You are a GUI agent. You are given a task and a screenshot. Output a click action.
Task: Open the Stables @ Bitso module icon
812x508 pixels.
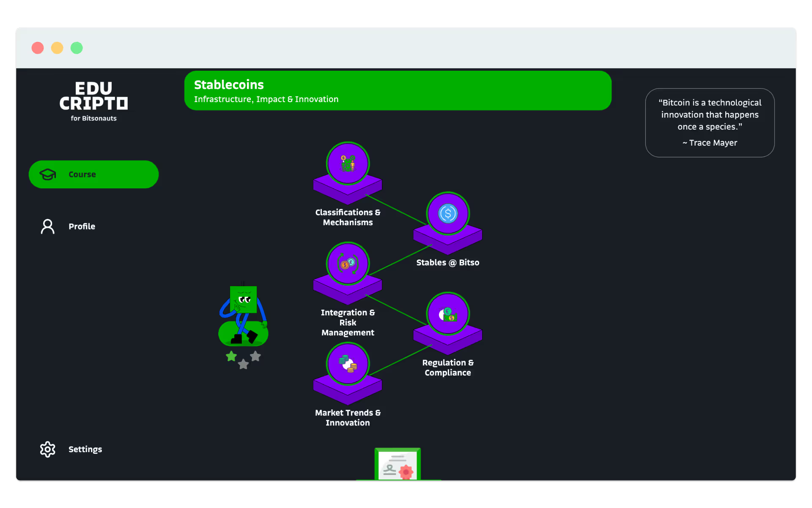pyautogui.click(x=448, y=213)
